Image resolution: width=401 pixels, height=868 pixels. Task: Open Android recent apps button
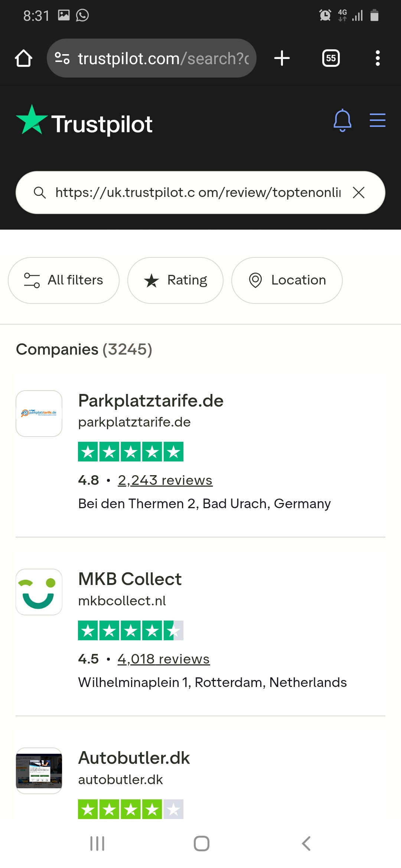[97, 844]
